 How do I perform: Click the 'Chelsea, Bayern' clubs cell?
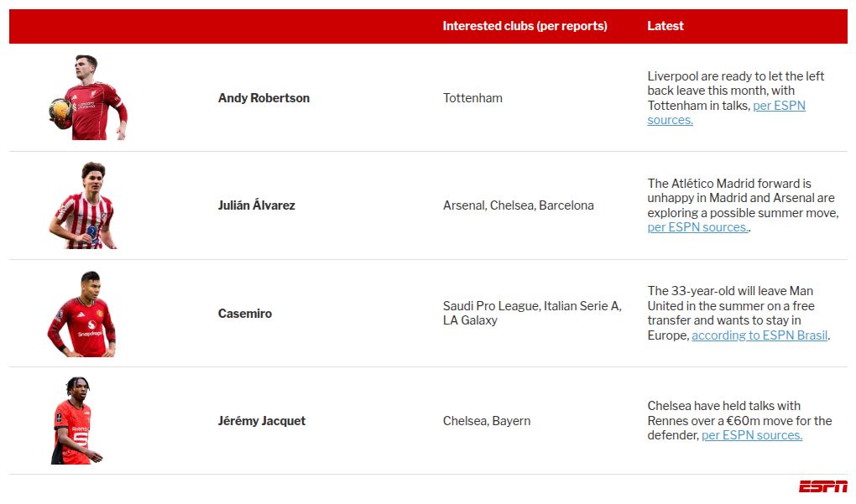(487, 421)
